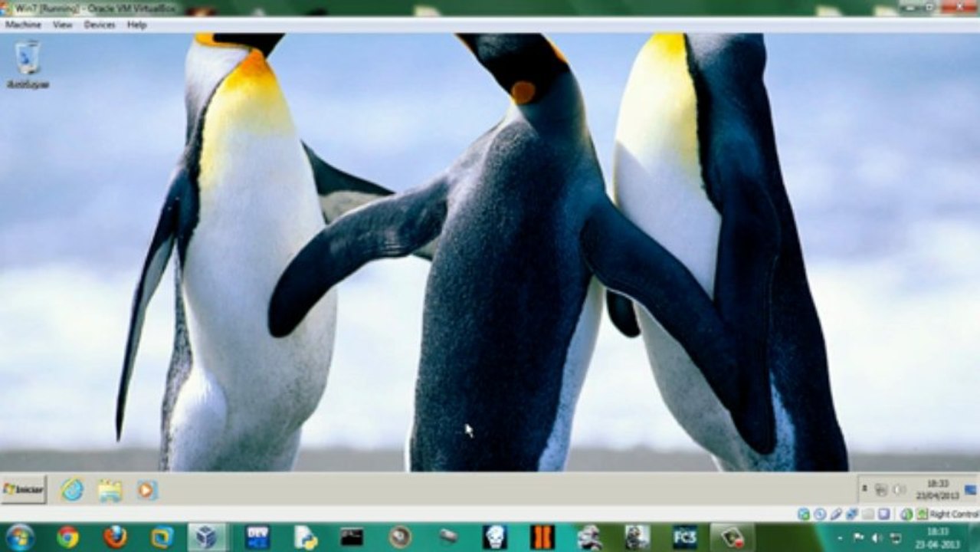Open FC3 icon on host taskbar
Screen dimensions: 980x552
click(684, 537)
